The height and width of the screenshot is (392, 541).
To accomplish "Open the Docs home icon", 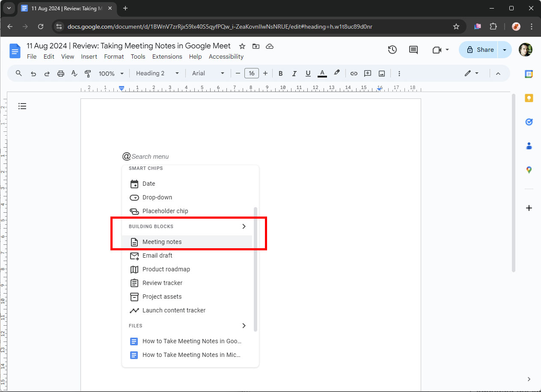I will click(15, 51).
